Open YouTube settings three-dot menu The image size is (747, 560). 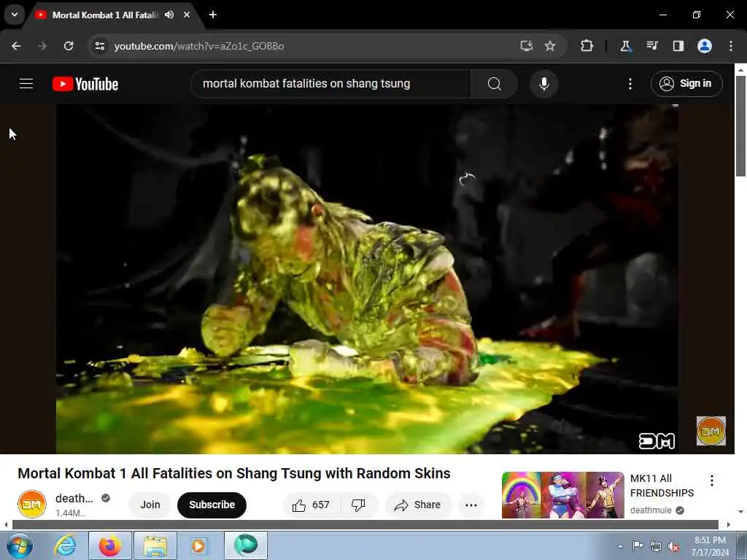(630, 85)
